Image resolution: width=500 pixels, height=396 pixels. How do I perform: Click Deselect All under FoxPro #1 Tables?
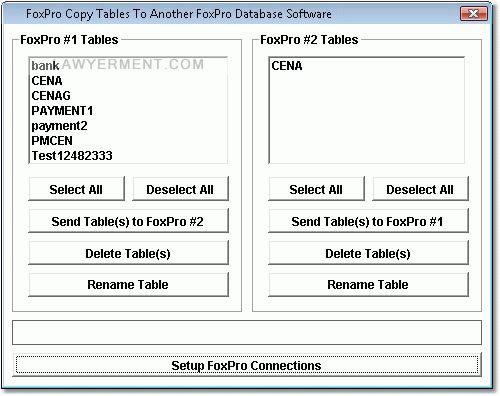pos(180,189)
